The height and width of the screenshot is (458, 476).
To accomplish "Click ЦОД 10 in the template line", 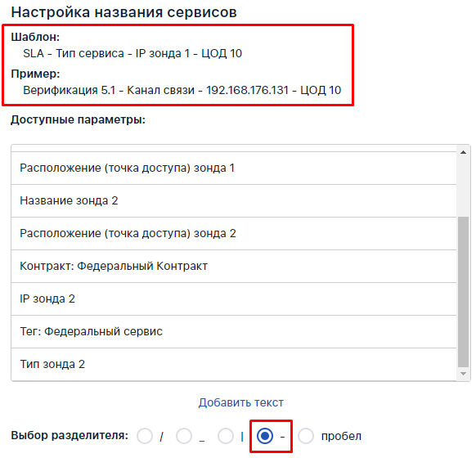I will pyautogui.click(x=222, y=53).
